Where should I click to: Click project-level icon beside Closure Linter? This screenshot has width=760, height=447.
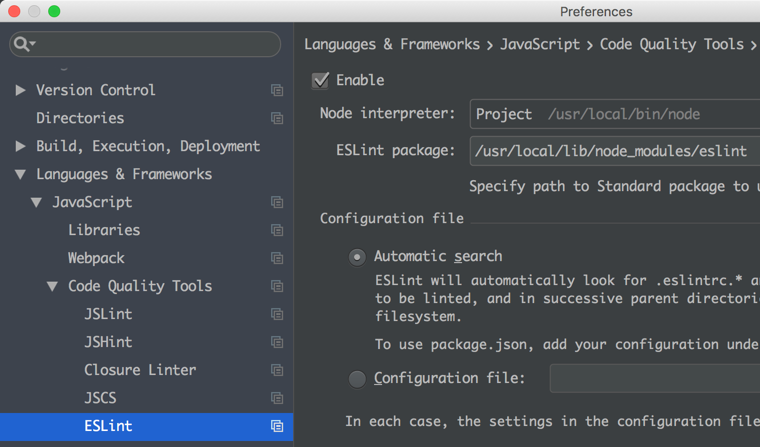pos(277,370)
